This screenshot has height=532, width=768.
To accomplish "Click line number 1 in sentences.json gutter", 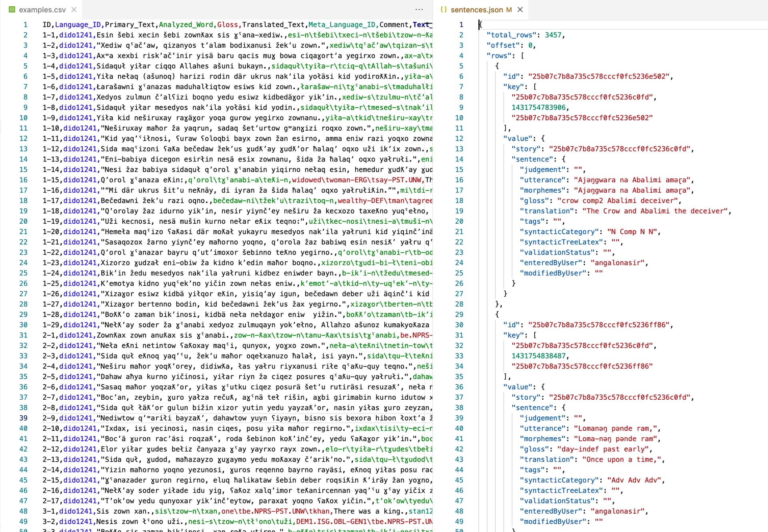I will (461, 25).
